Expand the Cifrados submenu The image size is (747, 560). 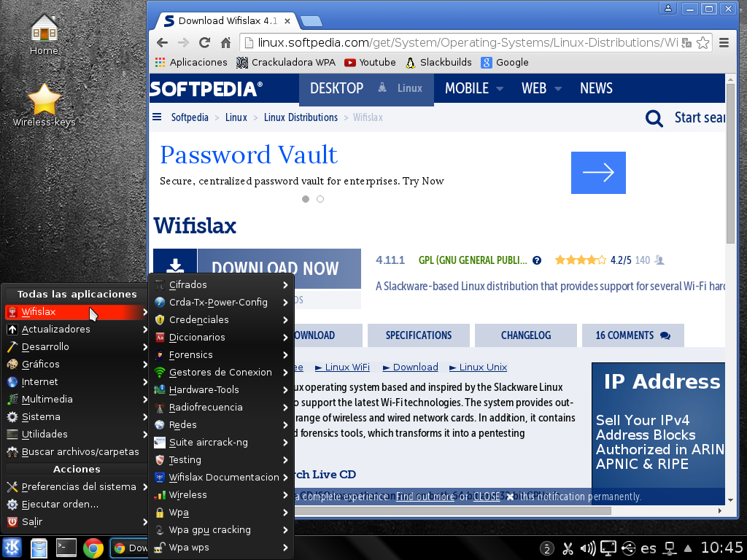(222, 285)
